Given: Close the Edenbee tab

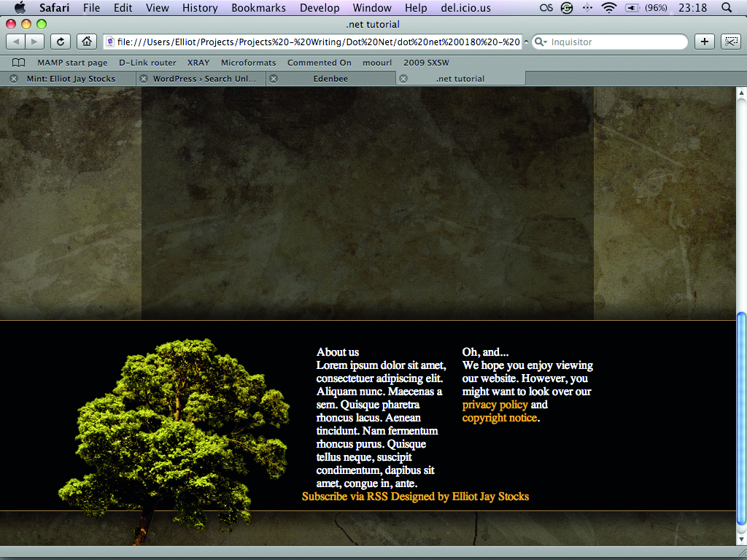Looking at the screenshot, I should (274, 79).
